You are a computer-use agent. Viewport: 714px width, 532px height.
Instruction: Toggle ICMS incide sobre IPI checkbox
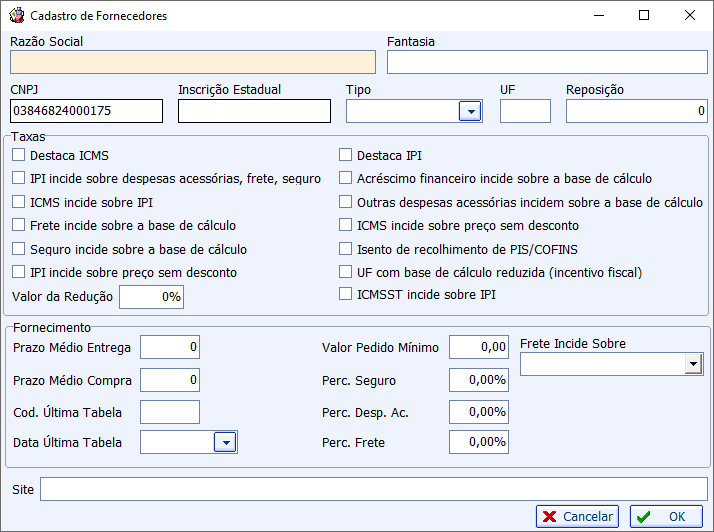pos(19,202)
